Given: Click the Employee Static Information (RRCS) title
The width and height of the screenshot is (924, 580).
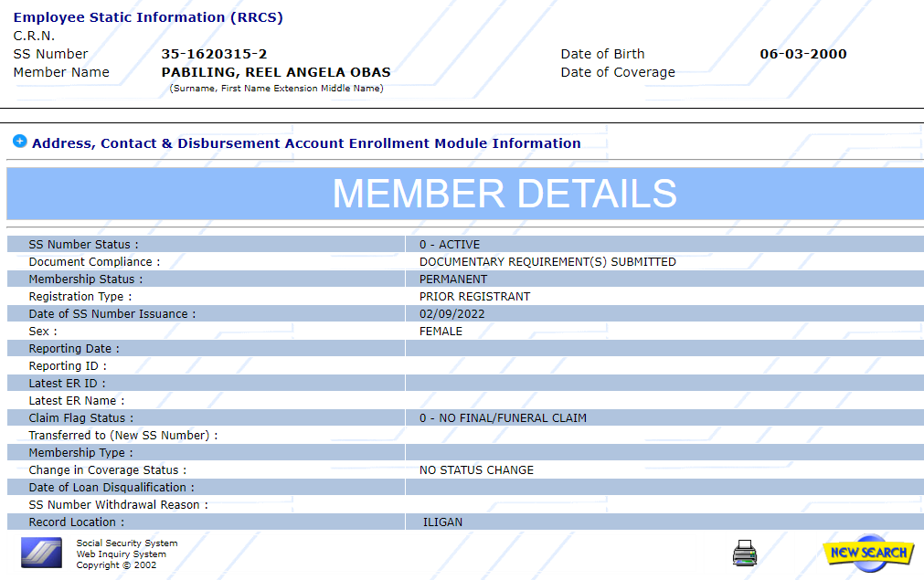Looking at the screenshot, I should [148, 17].
